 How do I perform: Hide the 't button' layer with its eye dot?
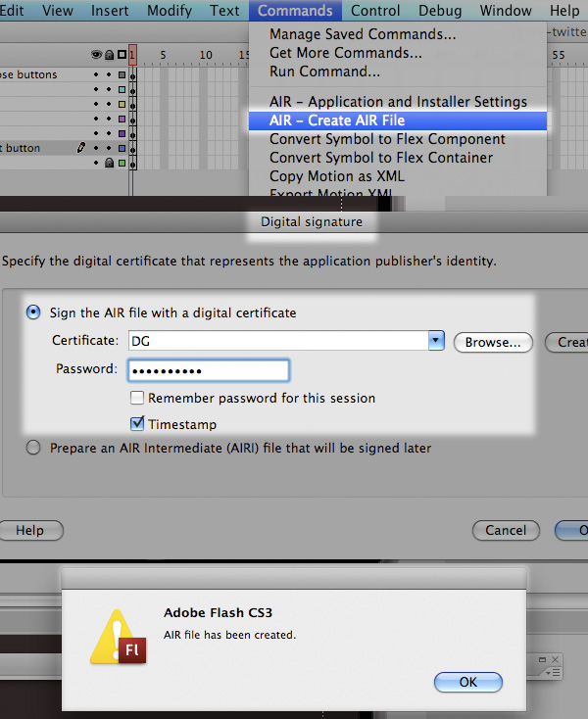(96, 148)
